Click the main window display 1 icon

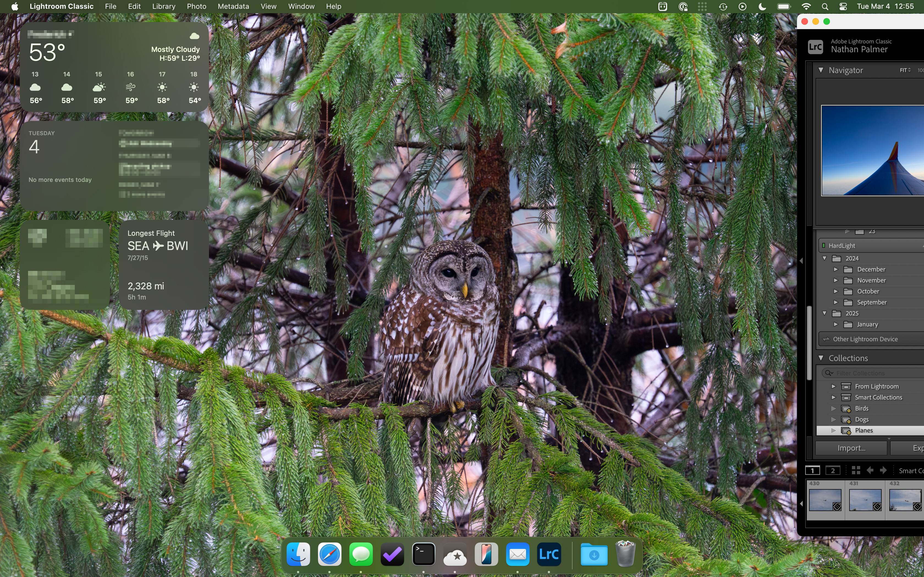813,470
